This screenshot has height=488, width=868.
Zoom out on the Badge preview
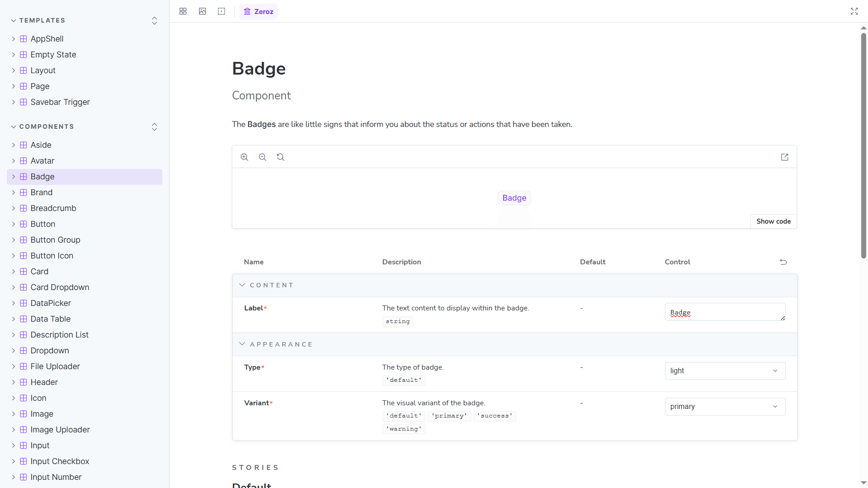point(263,157)
